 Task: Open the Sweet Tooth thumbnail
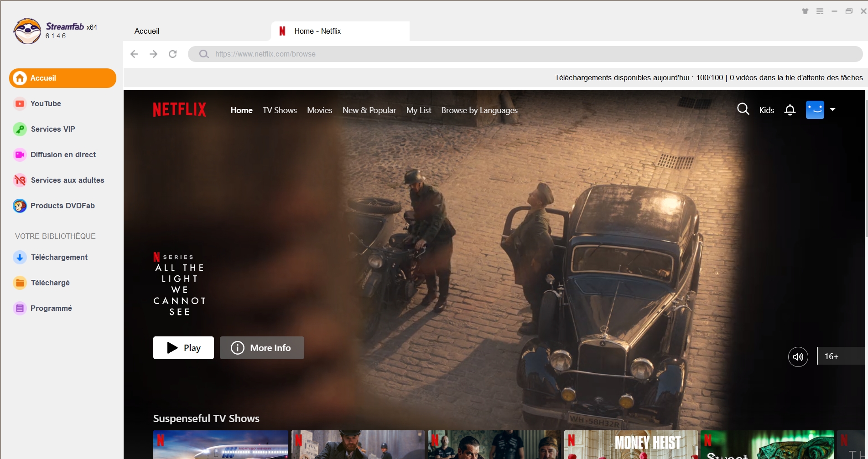tap(767, 445)
